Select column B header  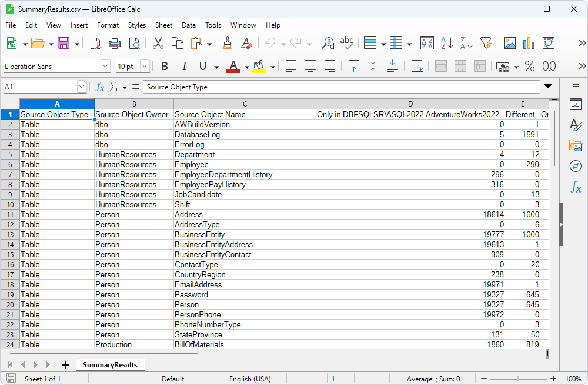(134, 104)
